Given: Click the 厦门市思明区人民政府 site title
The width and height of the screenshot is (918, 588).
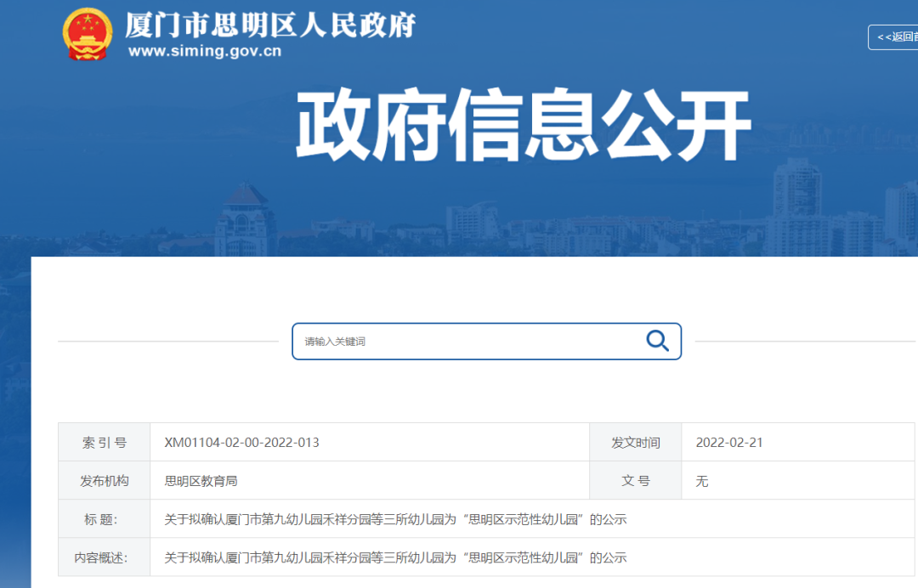Looking at the screenshot, I should (x=270, y=25).
